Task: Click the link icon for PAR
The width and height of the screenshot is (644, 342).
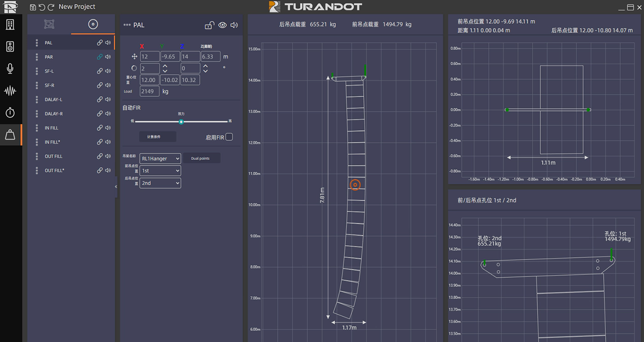Action: tap(99, 57)
